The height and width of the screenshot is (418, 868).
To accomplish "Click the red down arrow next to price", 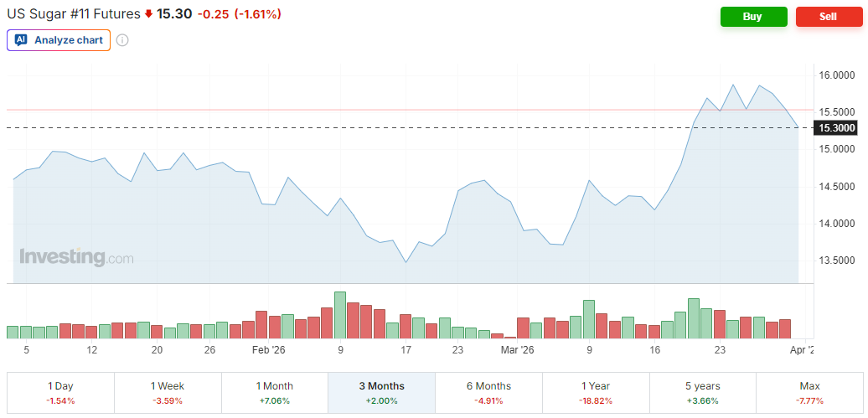I will point(148,14).
